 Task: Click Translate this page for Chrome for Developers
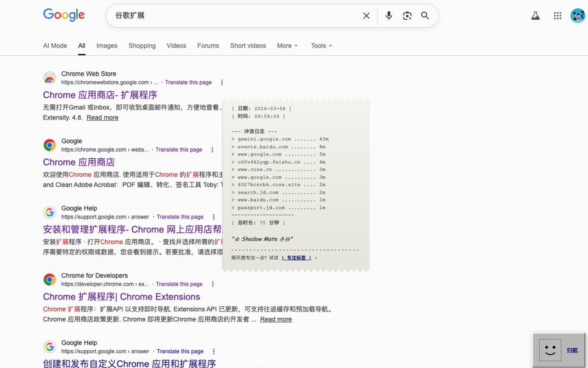point(179,284)
